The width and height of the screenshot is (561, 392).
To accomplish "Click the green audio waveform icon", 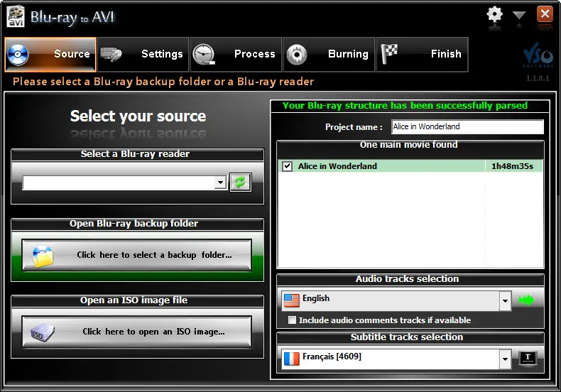I will pyautogui.click(x=526, y=300).
